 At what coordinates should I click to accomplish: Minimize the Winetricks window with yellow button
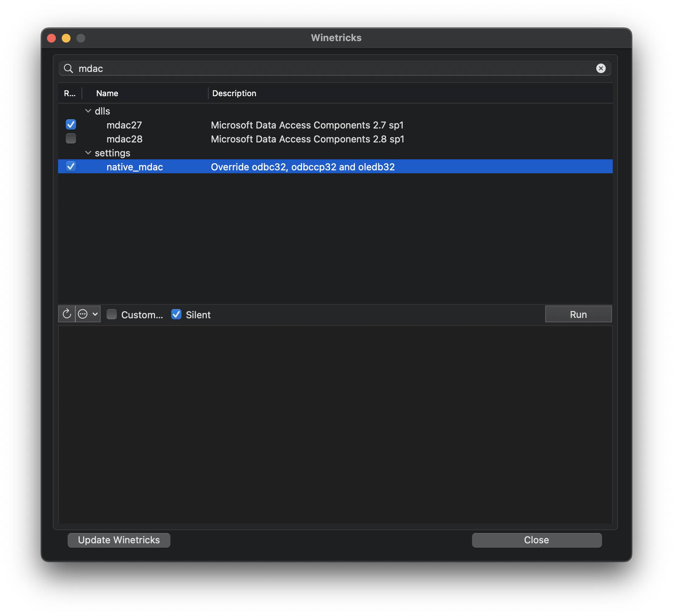pyautogui.click(x=66, y=38)
